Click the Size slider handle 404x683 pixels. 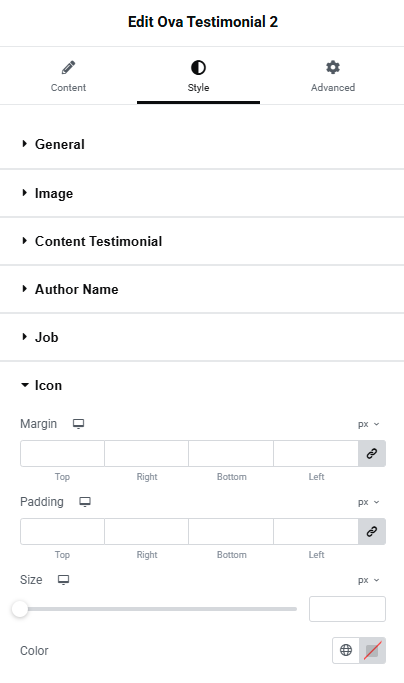(20, 609)
